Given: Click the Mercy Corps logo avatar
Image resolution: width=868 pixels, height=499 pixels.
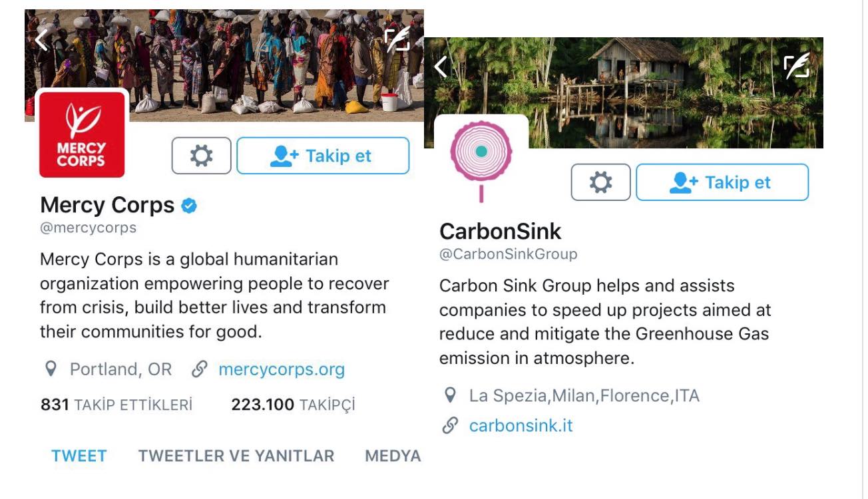Looking at the screenshot, I should point(82,134).
